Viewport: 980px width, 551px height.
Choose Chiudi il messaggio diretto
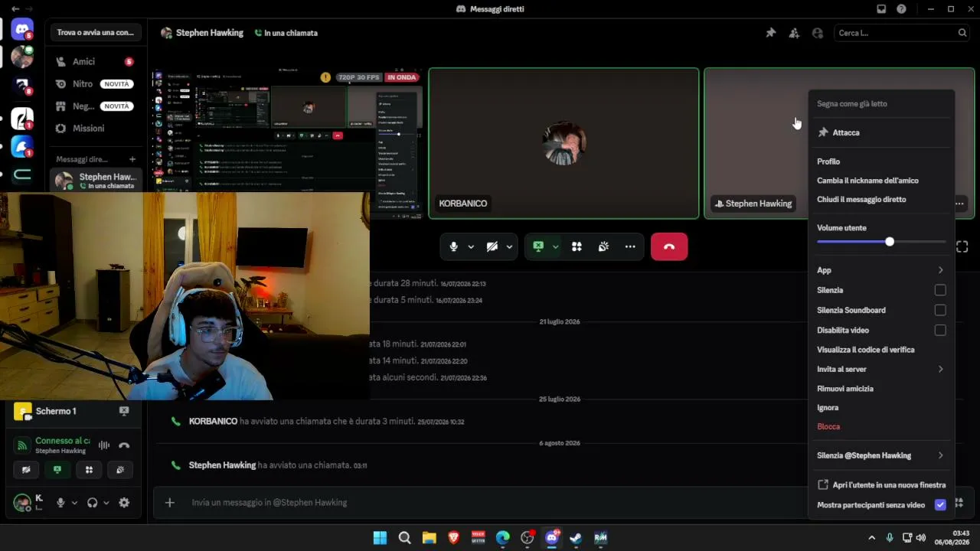pos(881,200)
